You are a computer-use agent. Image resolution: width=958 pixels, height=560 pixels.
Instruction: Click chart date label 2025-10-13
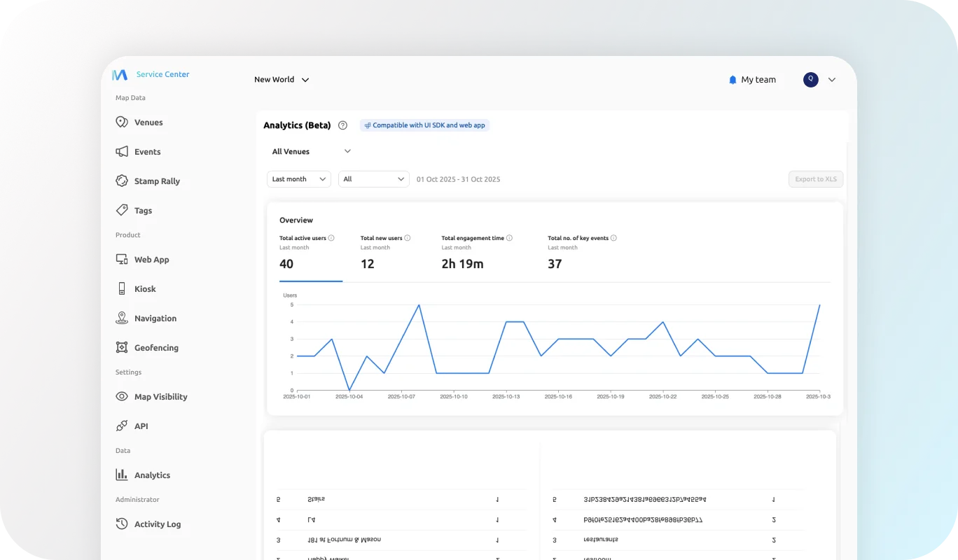[x=506, y=396]
